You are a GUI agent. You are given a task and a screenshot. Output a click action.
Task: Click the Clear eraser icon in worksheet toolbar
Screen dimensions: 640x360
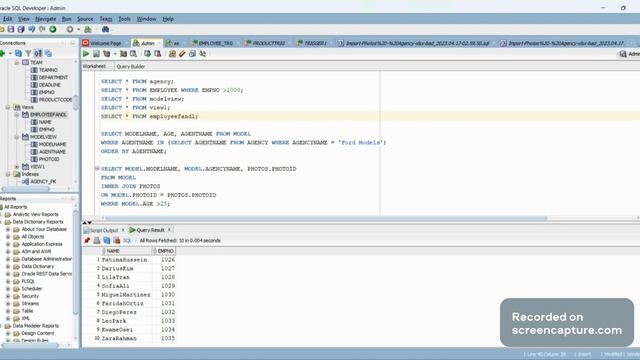pyautogui.click(x=182, y=54)
